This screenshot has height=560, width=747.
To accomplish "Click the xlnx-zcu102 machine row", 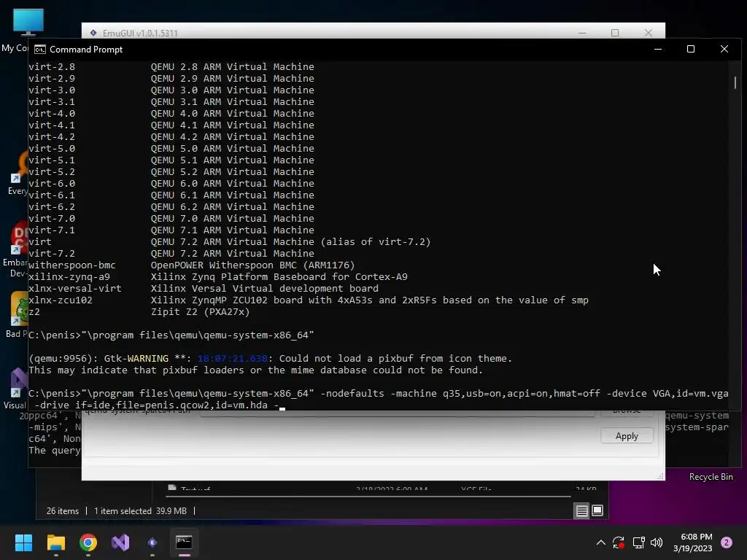I will (x=309, y=300).
